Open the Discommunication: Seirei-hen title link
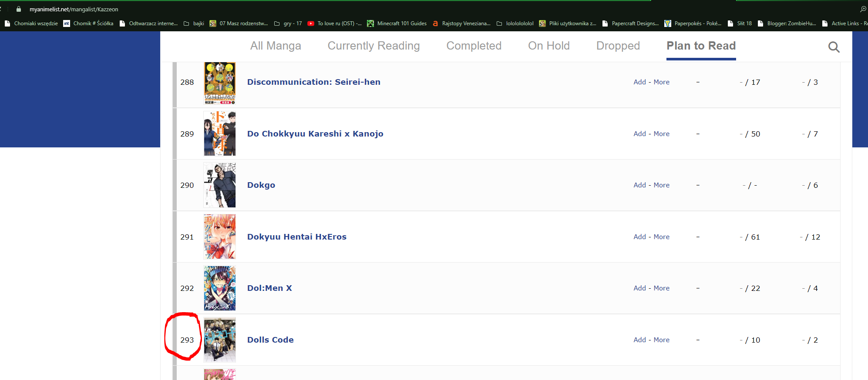The width and height of the screenshot is (868, 380). [314, 82]
